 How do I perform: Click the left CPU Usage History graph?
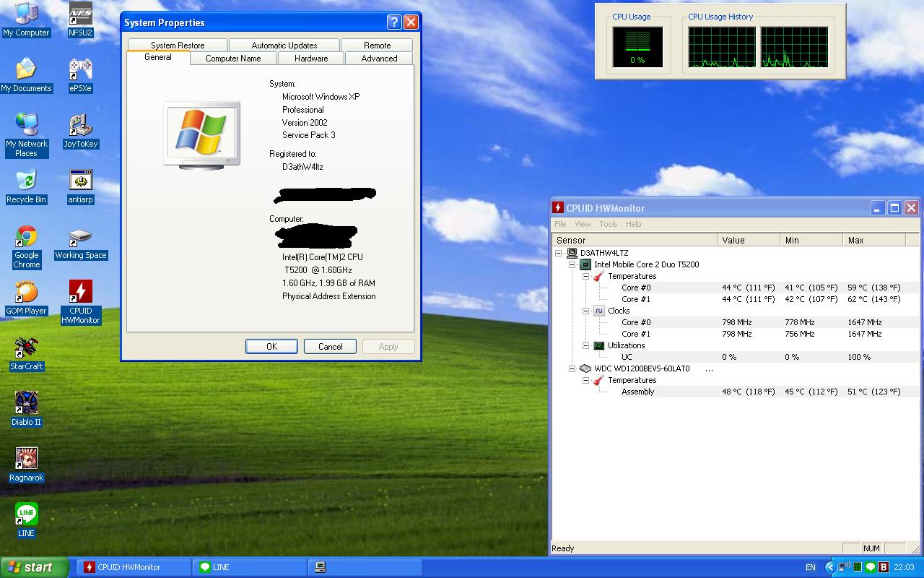[x=722, y=48]
